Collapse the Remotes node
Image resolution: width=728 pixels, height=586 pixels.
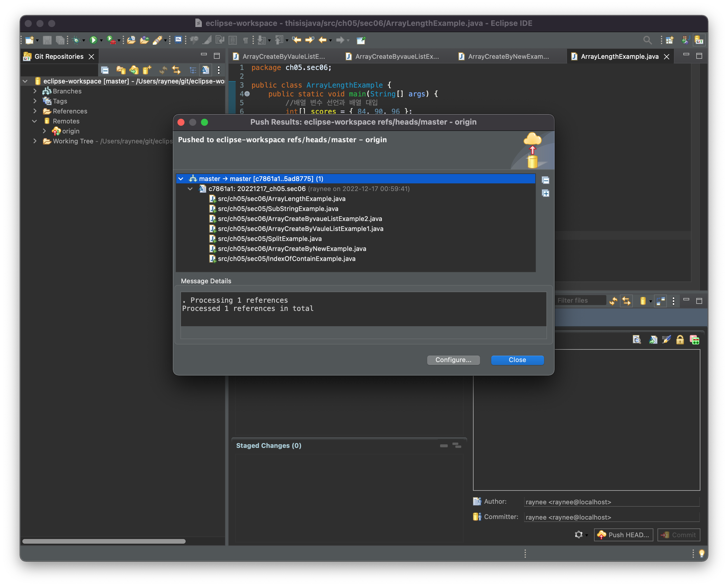point(35,121)
